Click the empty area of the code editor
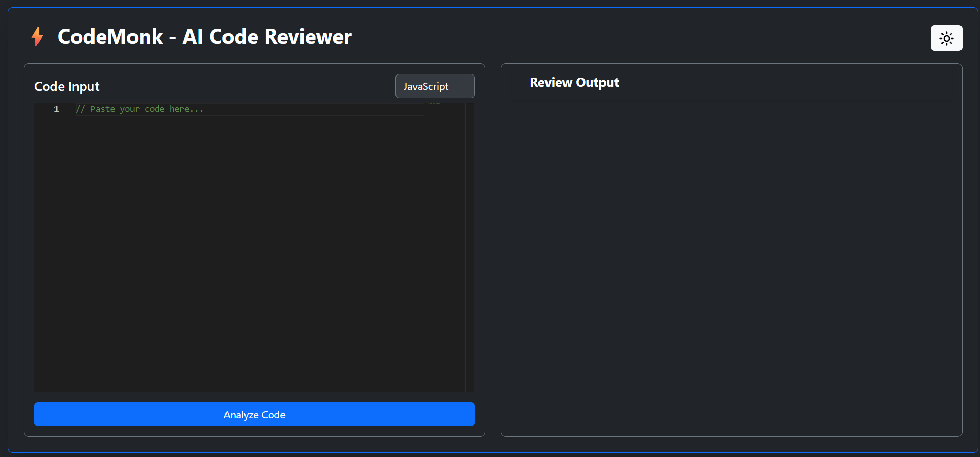 click(247, 246)
